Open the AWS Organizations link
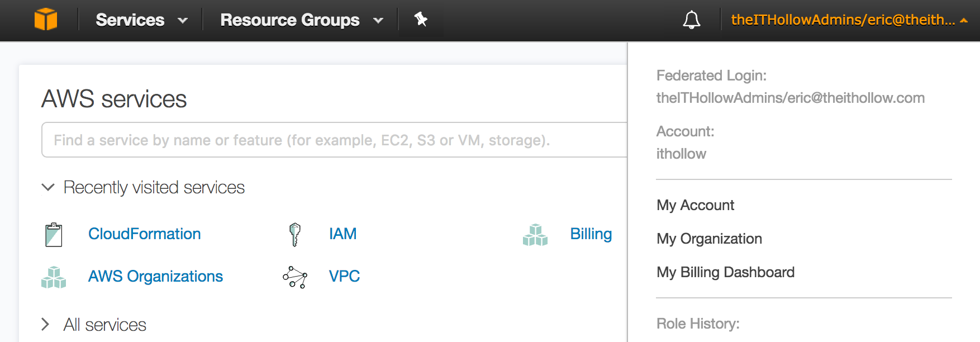The height and width of the screenshot is (342, 980). [155, 276]
